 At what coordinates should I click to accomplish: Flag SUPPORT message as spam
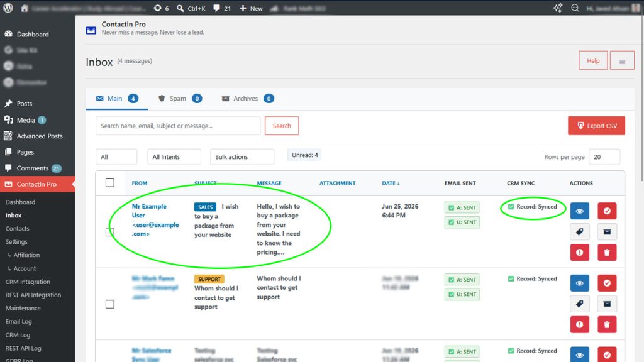point(579,325)
